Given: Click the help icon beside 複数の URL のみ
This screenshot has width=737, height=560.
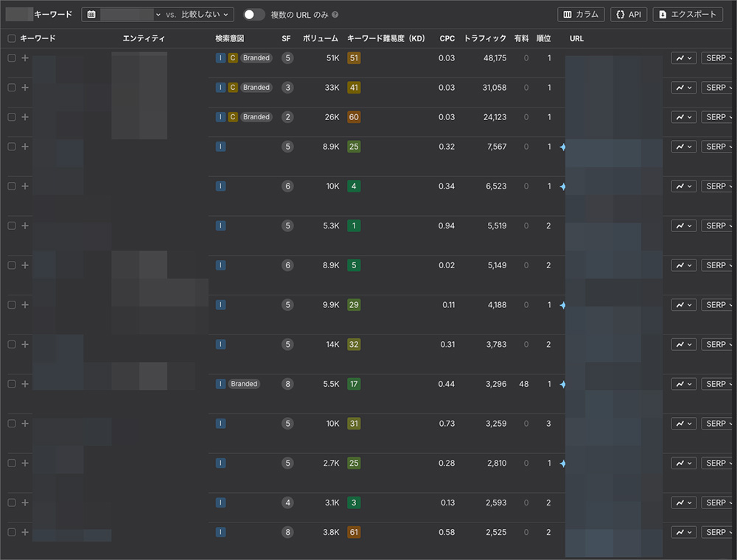Looking at the screenshot, I should tap(335, 15).
